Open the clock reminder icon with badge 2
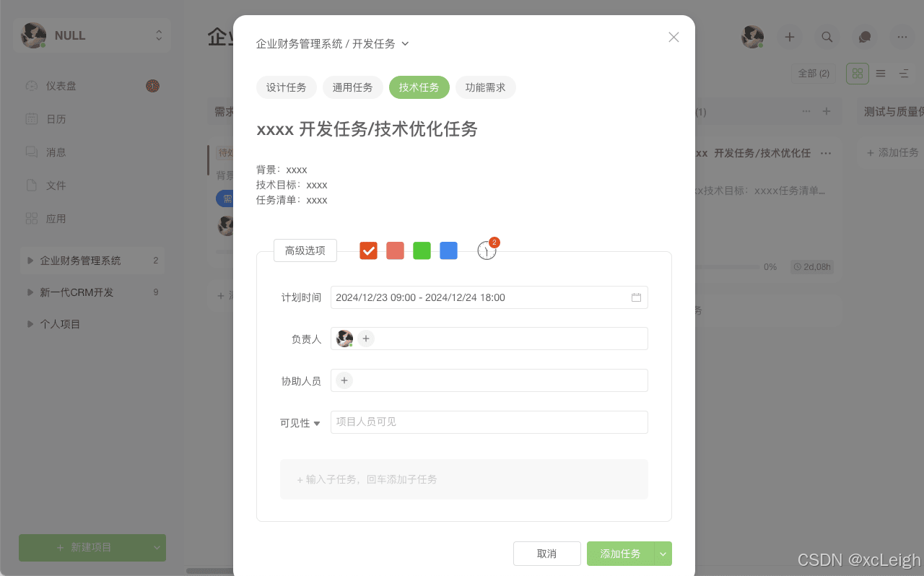 pos(487,250)
